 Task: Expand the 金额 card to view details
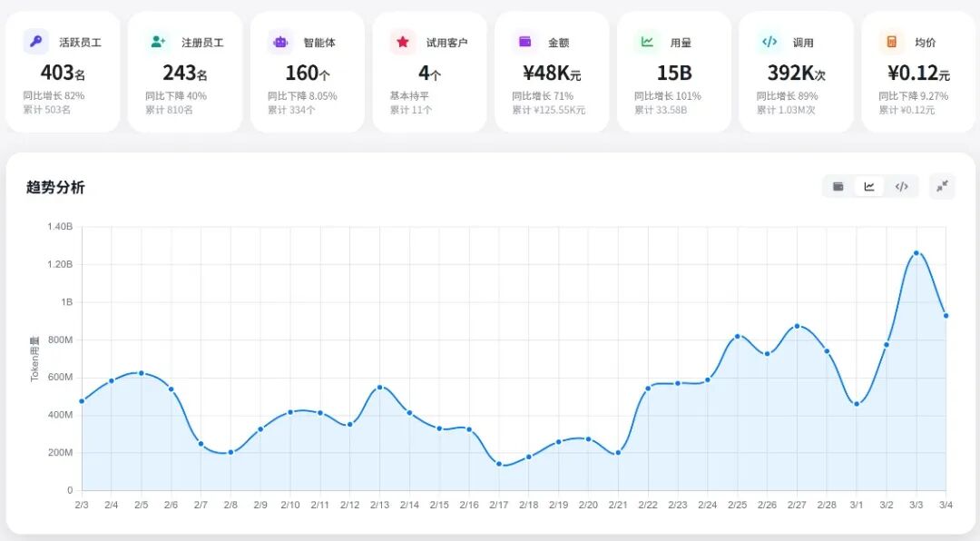tap(551, 68)
